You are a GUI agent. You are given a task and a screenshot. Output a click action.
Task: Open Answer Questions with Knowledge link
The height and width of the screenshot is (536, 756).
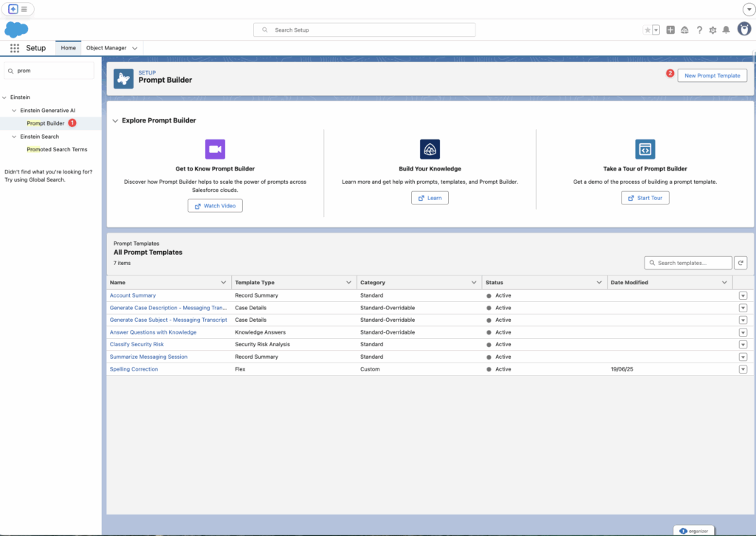pos(153,332)
